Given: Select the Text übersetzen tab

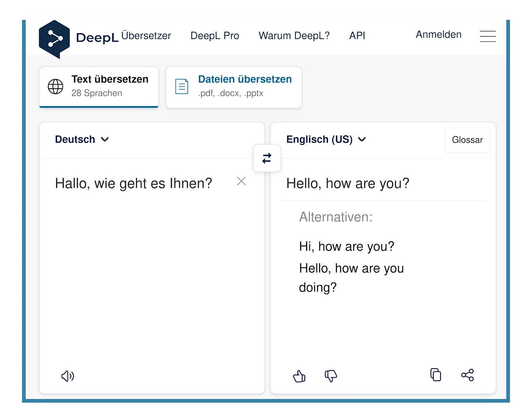Looking at the screenshot, I should click(99, 87).
